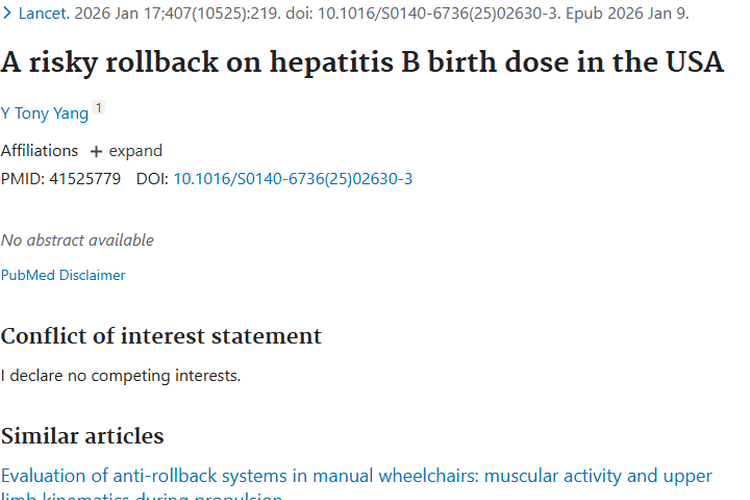
Task: Click the No abstract available text
Action: (x=77, y=240)
